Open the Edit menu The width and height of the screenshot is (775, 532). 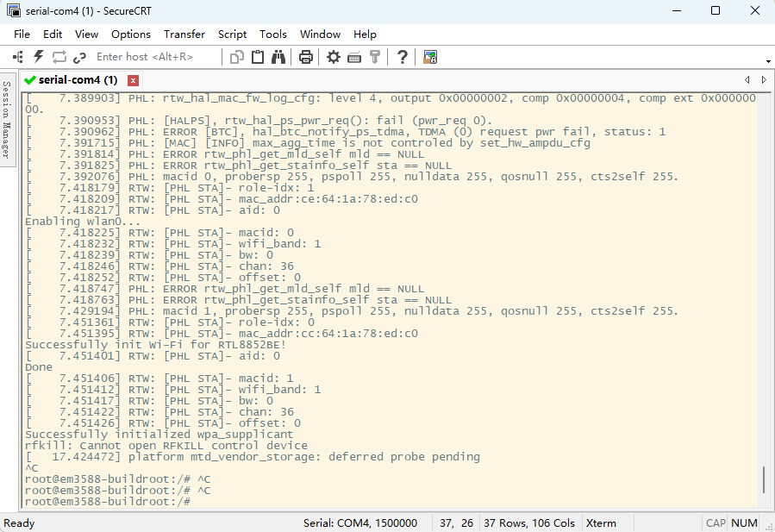(x=53, y=34)
